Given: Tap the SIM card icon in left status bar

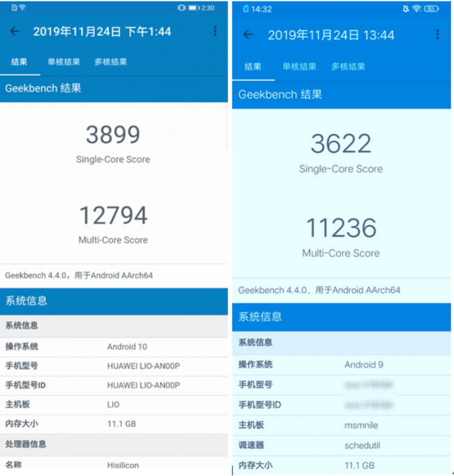Looking at the screenshot, I should [x=14, y=8].
